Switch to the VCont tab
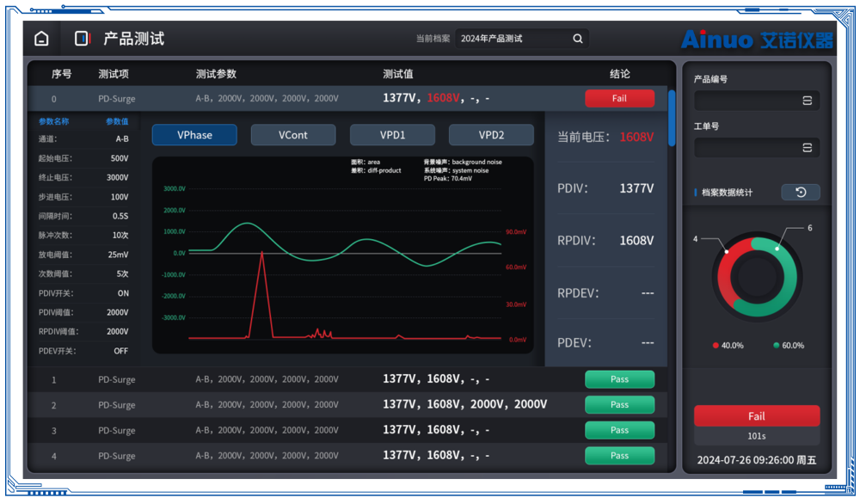The height and width of the screenshot is (504, 860). [x=293, y=135]
